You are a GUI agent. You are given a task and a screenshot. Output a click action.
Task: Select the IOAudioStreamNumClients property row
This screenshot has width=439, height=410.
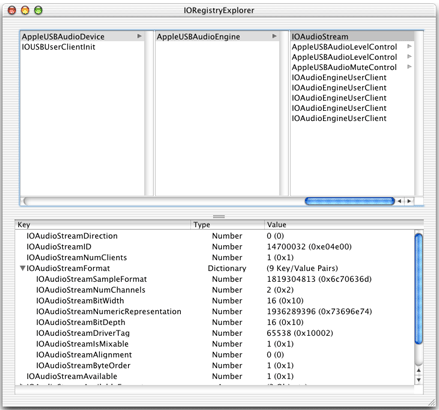(214, 257)
